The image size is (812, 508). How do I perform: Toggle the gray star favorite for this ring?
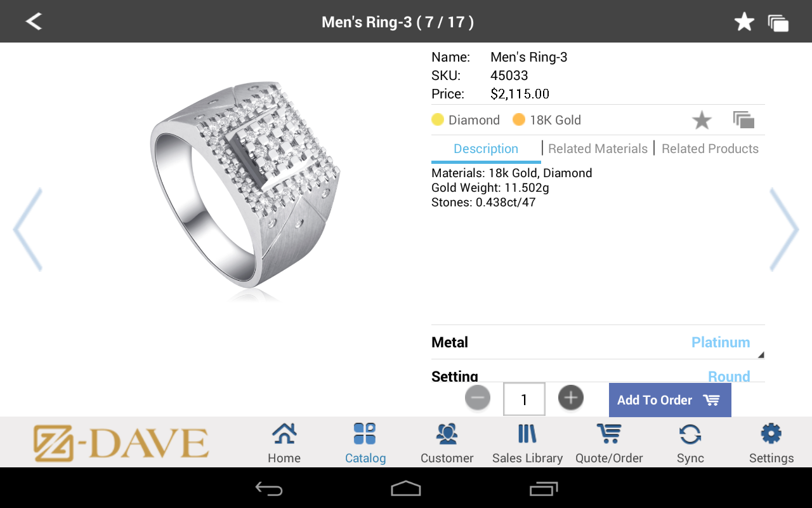[702, 120]
